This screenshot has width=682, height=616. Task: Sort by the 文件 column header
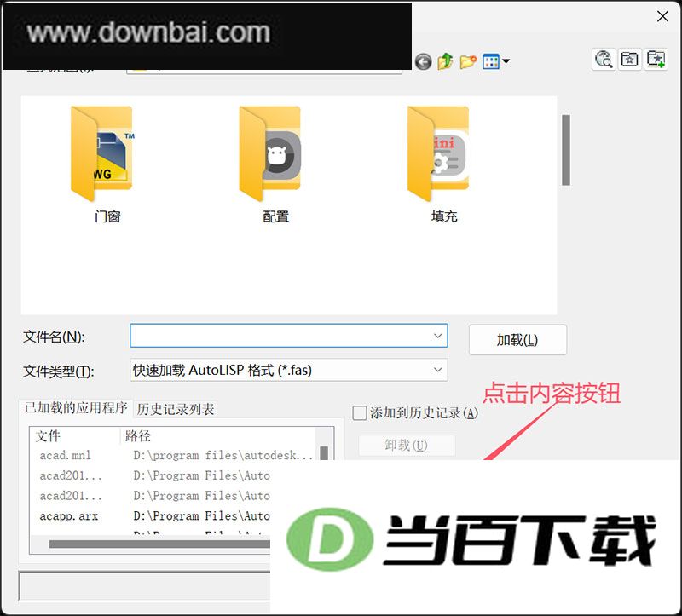tap(75, 436)
